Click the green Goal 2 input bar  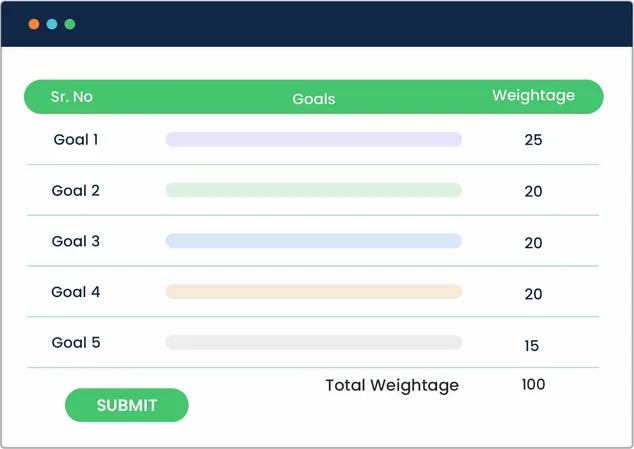[x=313, y=190]
